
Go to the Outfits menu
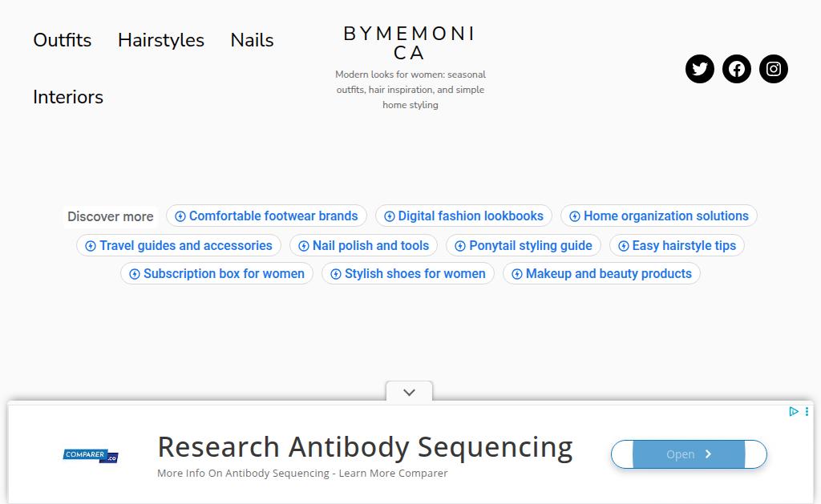(x=63, y=40)
